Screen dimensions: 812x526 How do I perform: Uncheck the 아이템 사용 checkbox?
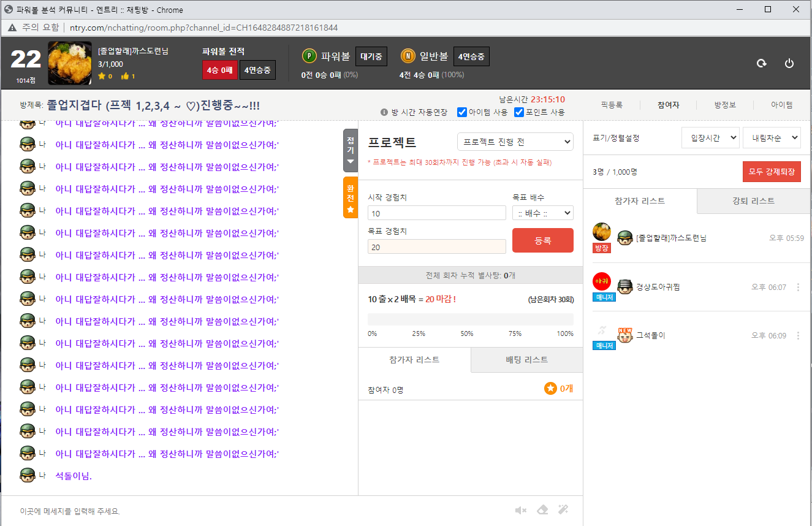tap(462, 112)
